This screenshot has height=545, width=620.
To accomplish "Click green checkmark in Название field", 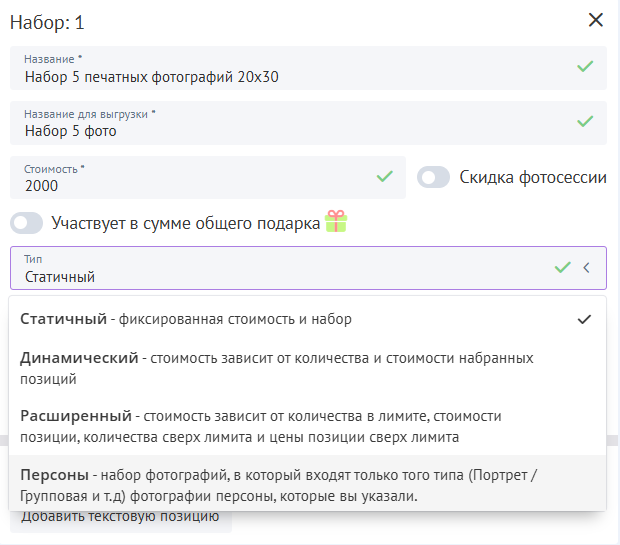I will [x=585, y=67].
